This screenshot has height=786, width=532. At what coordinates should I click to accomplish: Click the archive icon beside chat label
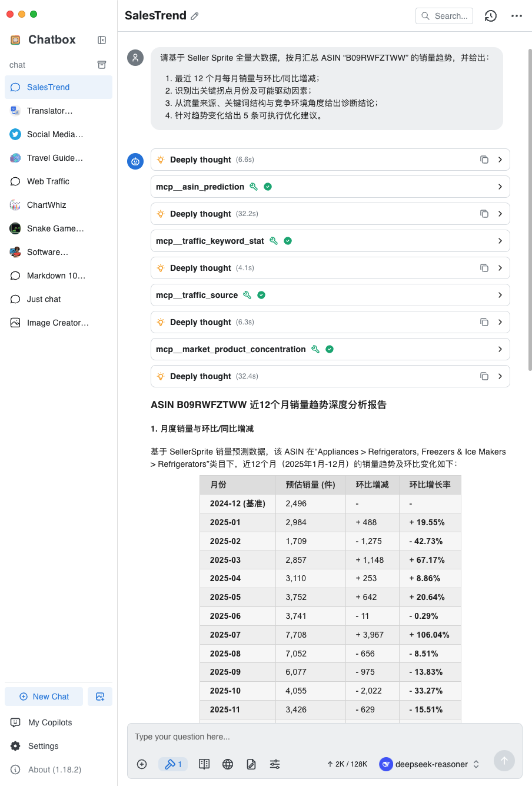102,65
